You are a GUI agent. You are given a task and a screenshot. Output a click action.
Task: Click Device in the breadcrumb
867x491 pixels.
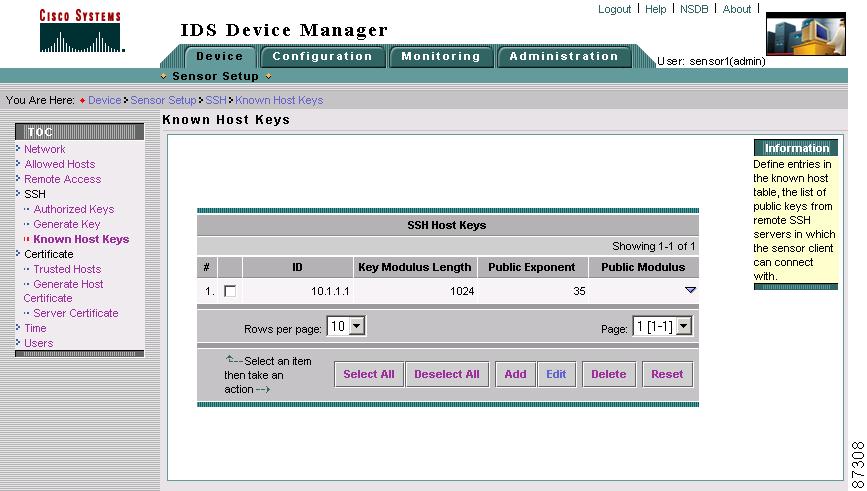coord(105,100)
